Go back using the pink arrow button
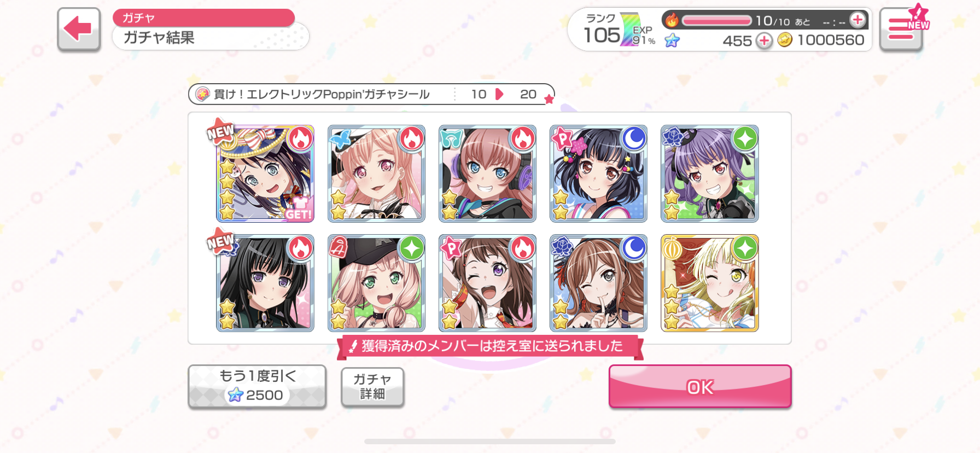980x453 pixels. (79, 30)
